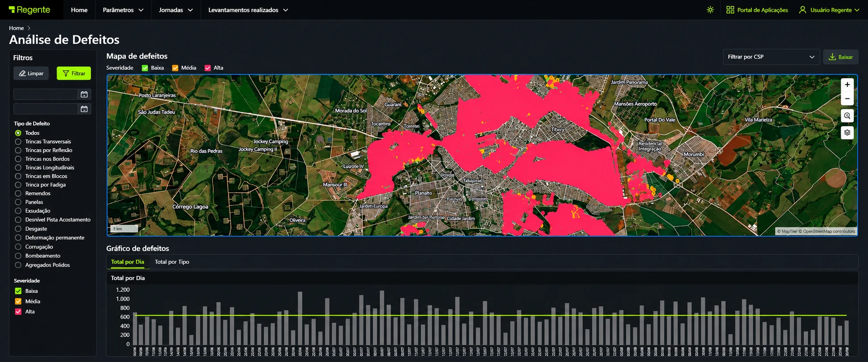This screenshot has height=362, width=868.
Task: Select Corrugação radio option
Action: click(x=18, y=247)
